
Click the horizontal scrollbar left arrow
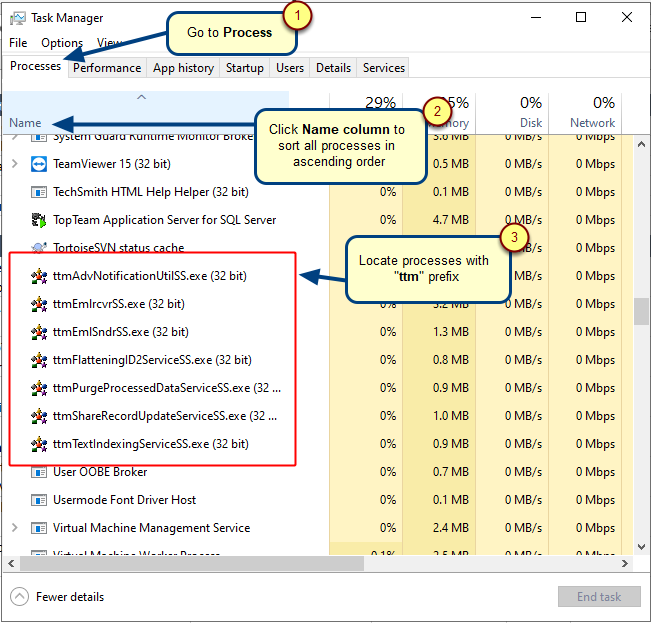pyautogui.click(x=11, y=564)
